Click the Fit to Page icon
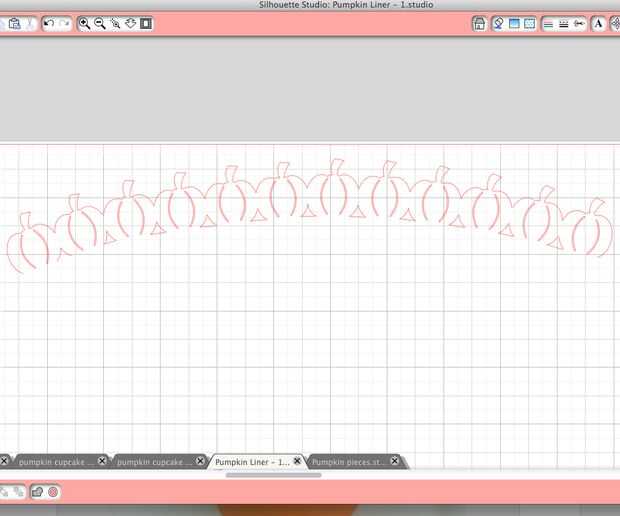The image size is (620, 516). tap(146, 23)
